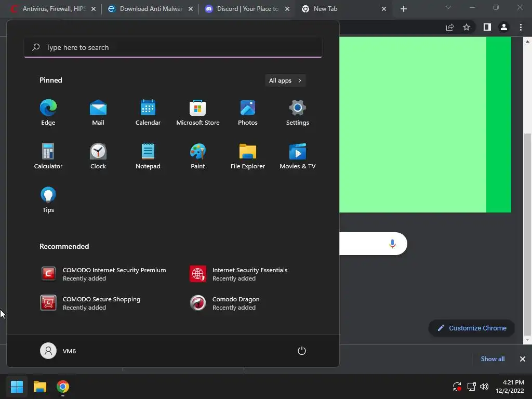This screenshot has height=399, width=532.
Task: Open COMODO Internet Security Premium recommendation
Action: point(103,274)
